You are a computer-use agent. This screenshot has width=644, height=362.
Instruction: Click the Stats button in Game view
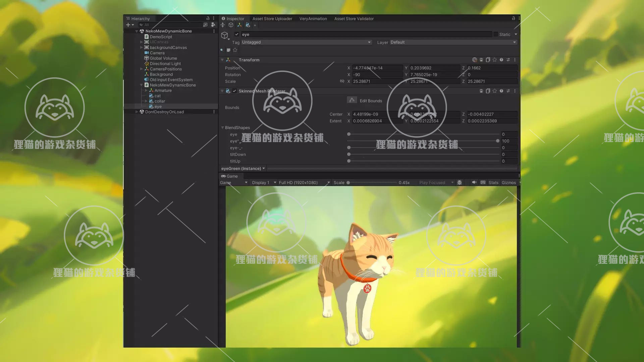pos(493,182)
